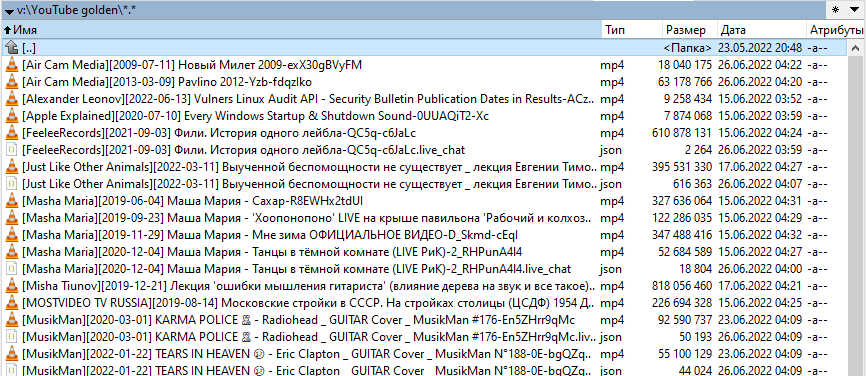Image resolution: width=866 pixels, height=376 pixels.
Task: Select file name Новый Милет 2009-exX30gBVyFM
Action: [x=192, y=65]
